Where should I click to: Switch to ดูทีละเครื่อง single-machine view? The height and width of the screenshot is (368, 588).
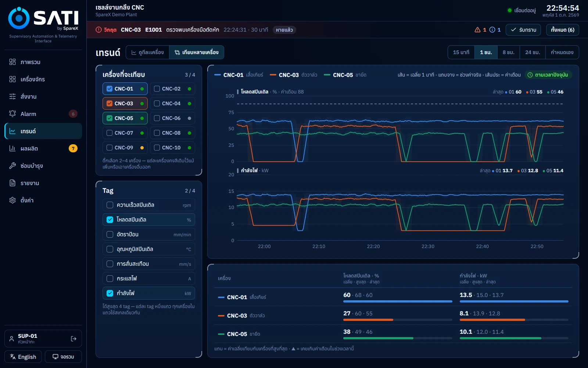tap(148, 52)
